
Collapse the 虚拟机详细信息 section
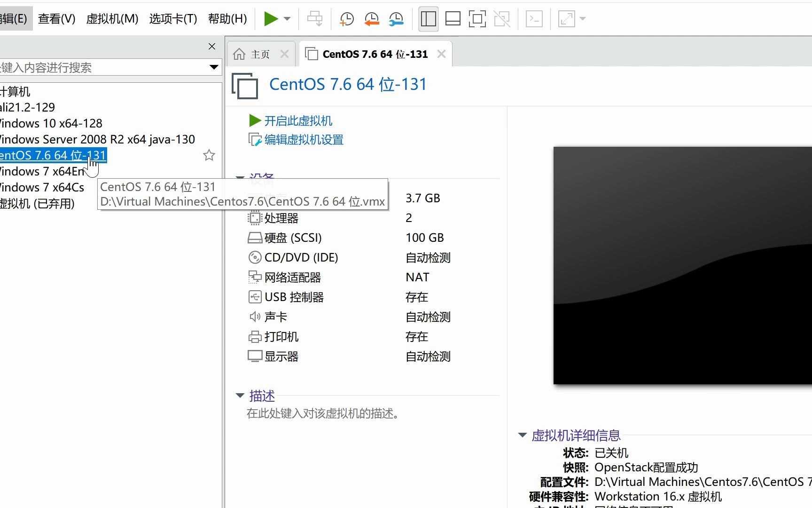point(522,435)
